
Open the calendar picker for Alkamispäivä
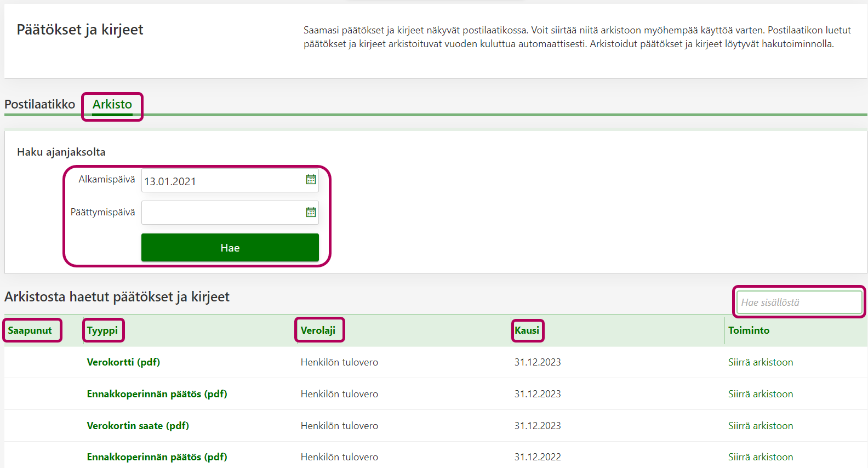tap(311, 180)
